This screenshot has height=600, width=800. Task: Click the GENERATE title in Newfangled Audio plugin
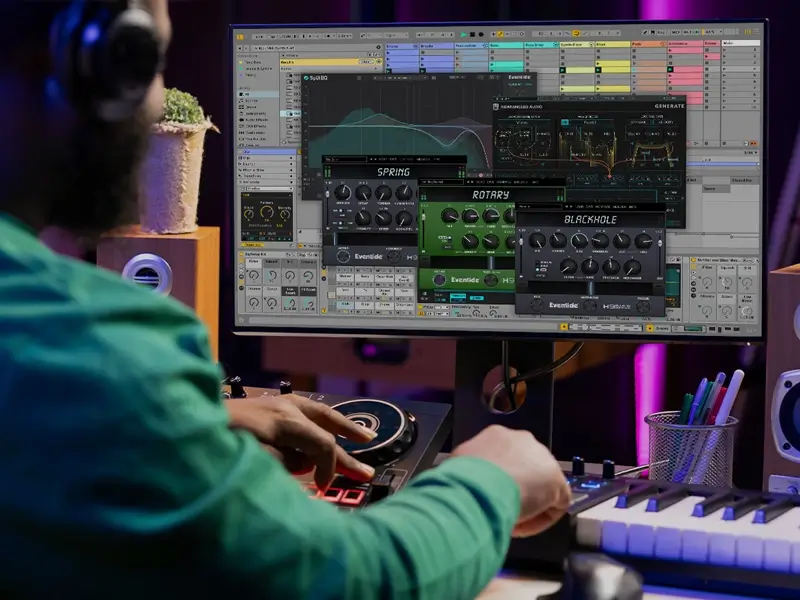pyautogui.click(x=669, y=106)
